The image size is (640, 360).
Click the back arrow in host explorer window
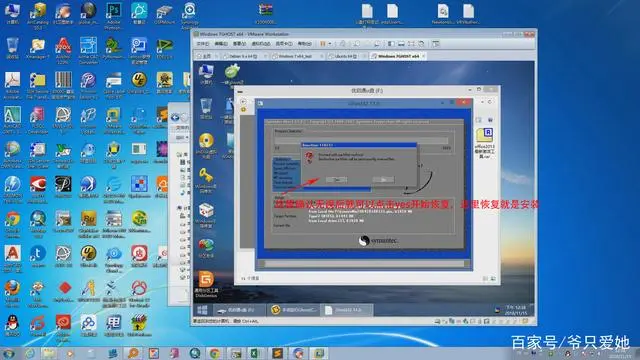click(175, 118)
